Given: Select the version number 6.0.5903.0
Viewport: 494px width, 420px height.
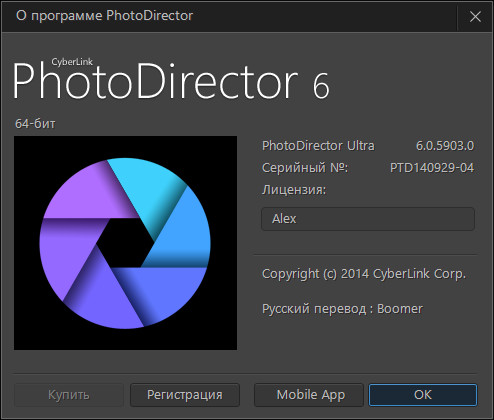Looking at the screenshot, I should 445,146.
